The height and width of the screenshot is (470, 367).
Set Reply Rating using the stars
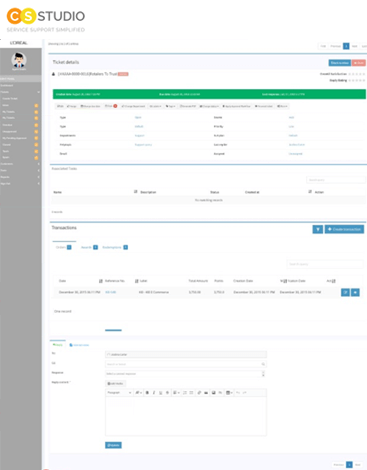pos(357,80)
